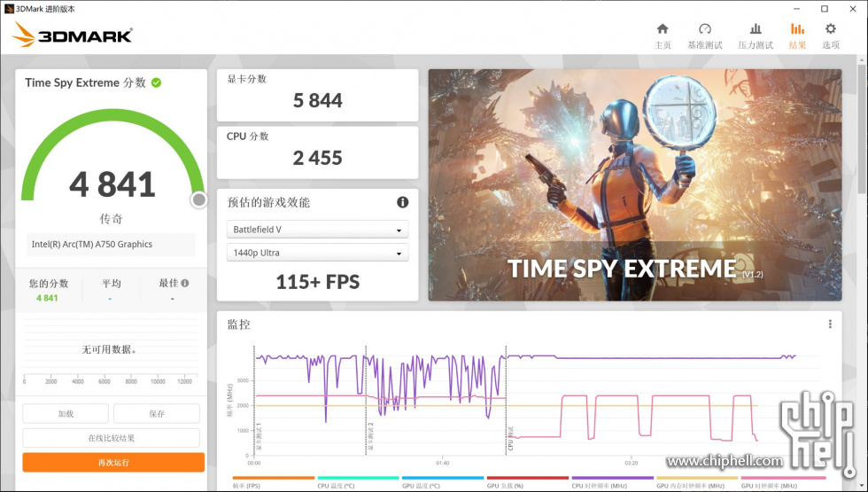
Task: Click the 无可用数据 no data message
Action: pos(109,349)
